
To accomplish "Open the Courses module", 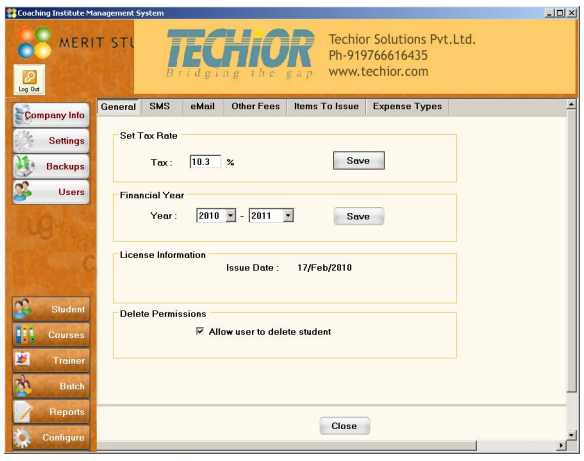I will click(x=51, y=335).
